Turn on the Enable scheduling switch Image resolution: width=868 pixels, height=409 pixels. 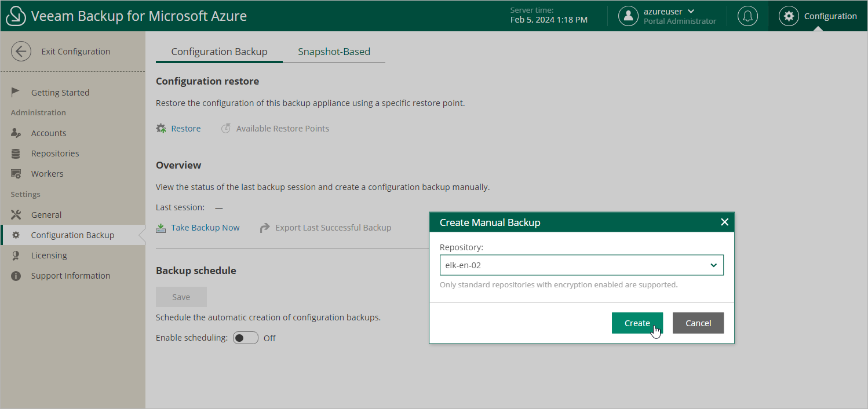click(246, 338)
